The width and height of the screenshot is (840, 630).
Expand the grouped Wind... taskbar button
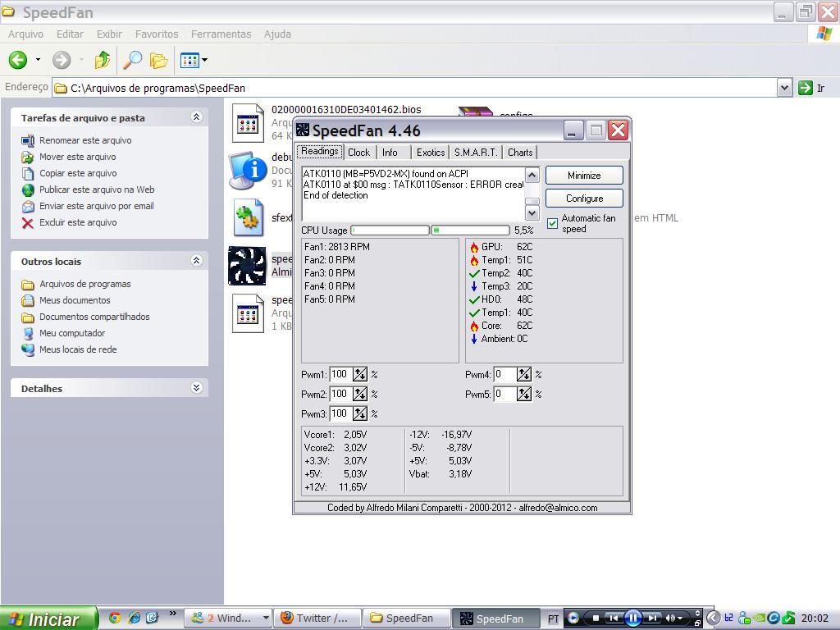[266, 619]
